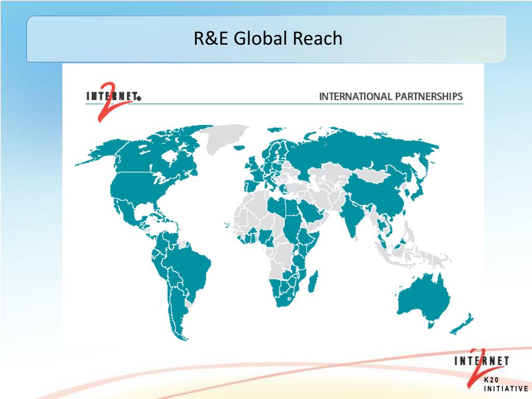Click Madagascar on the world map

coord(313,281)
